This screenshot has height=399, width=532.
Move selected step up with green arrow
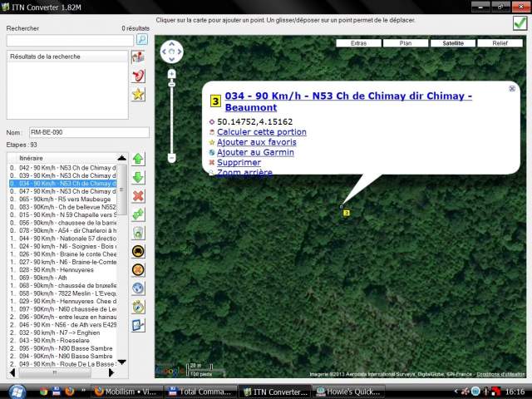tap(139, 159)
